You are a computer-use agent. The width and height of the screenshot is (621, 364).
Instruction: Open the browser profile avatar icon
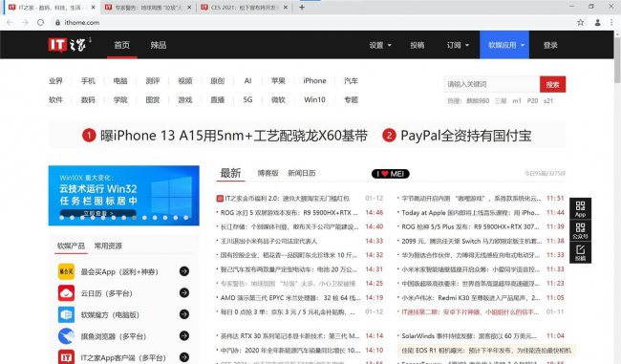tap(597, 23)
